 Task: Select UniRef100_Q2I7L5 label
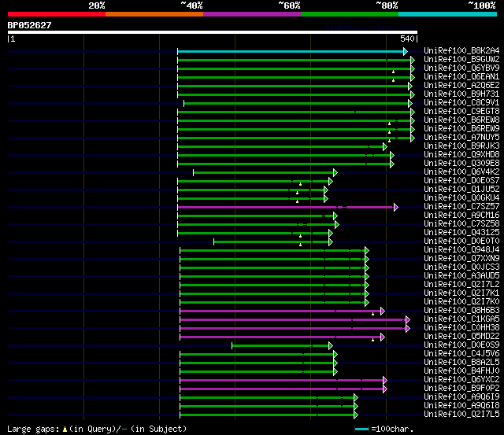[x=461, y=415]
